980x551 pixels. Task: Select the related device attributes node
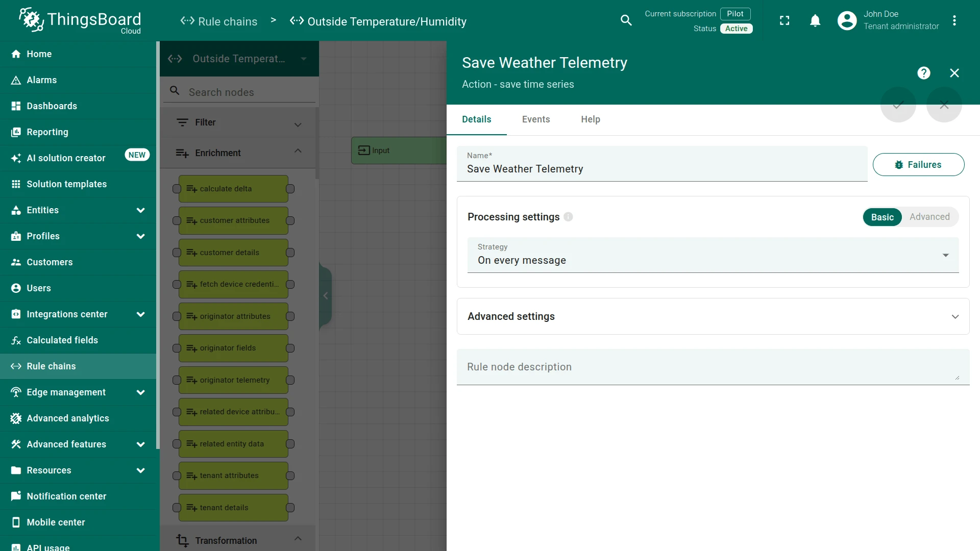(x=233, y=412)
